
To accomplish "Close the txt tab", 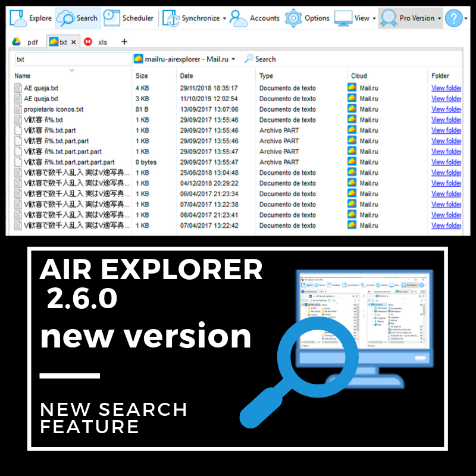I will [73, 42].
